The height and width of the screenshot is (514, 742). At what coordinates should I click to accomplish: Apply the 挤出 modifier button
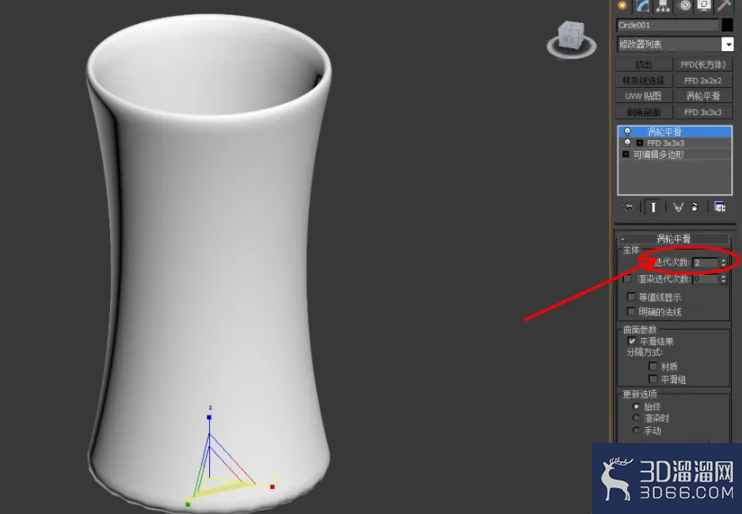(644, 64)
